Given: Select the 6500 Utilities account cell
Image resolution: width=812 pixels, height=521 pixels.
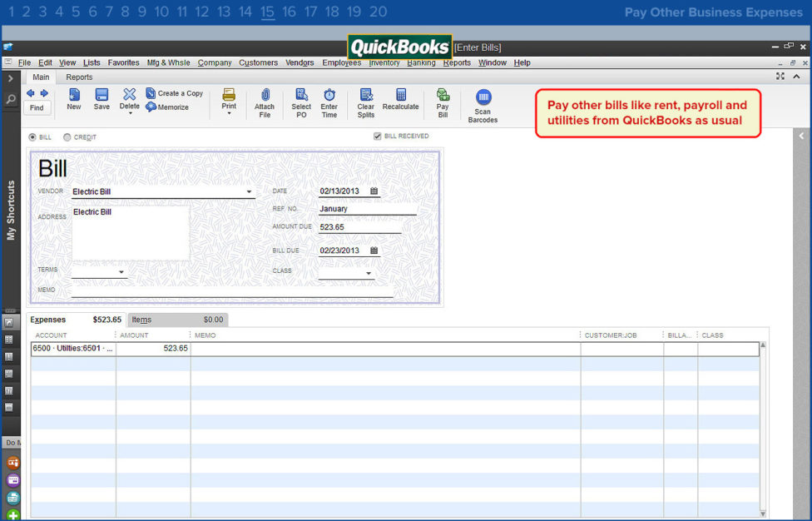Looking at the screenshot, I should tap(73, 349).
